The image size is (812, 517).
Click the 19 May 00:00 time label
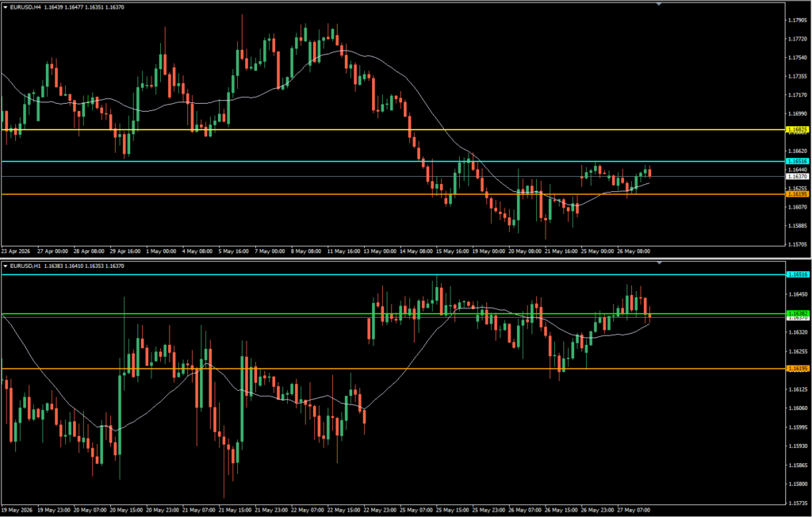pyautogui.click(x=488, y=251)
